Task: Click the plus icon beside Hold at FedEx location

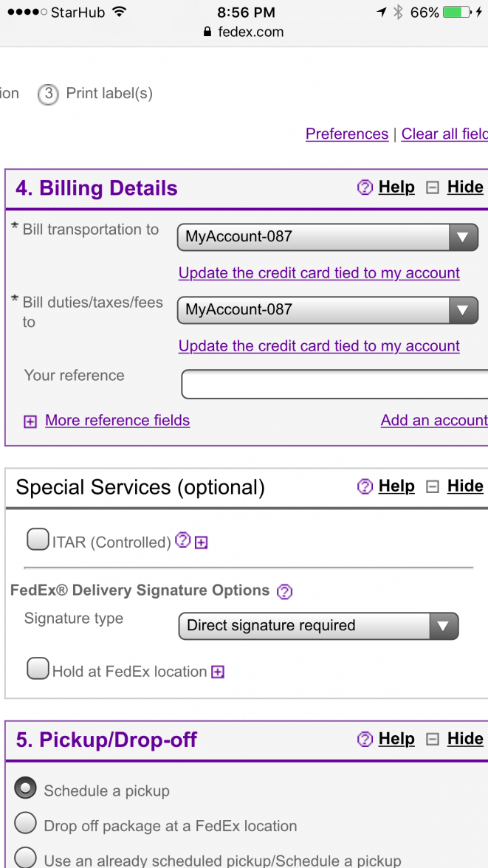Action: 218,672
